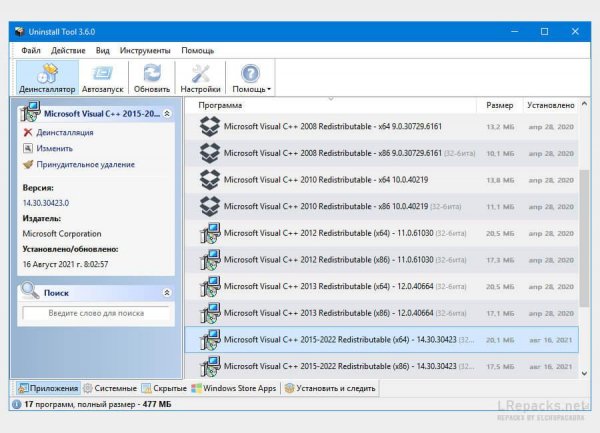Open the Инструменты menu
Viewport: 600px width, 433px height.
145,50
